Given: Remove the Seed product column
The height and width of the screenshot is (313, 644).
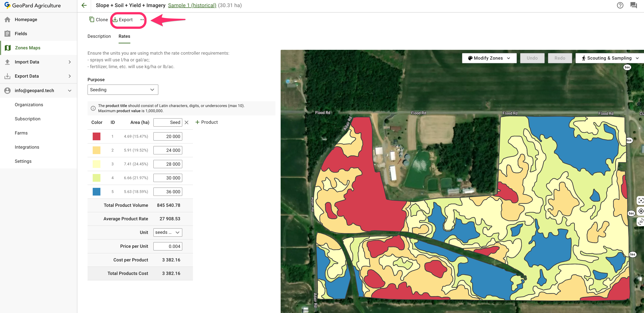Looking at the screenshot, I should 187,122.
